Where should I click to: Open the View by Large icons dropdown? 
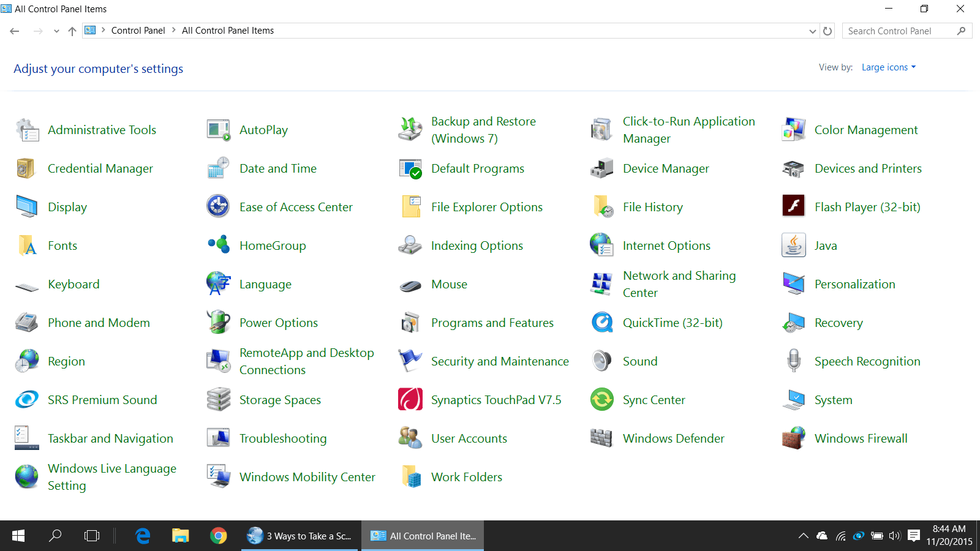click(889, 67)
